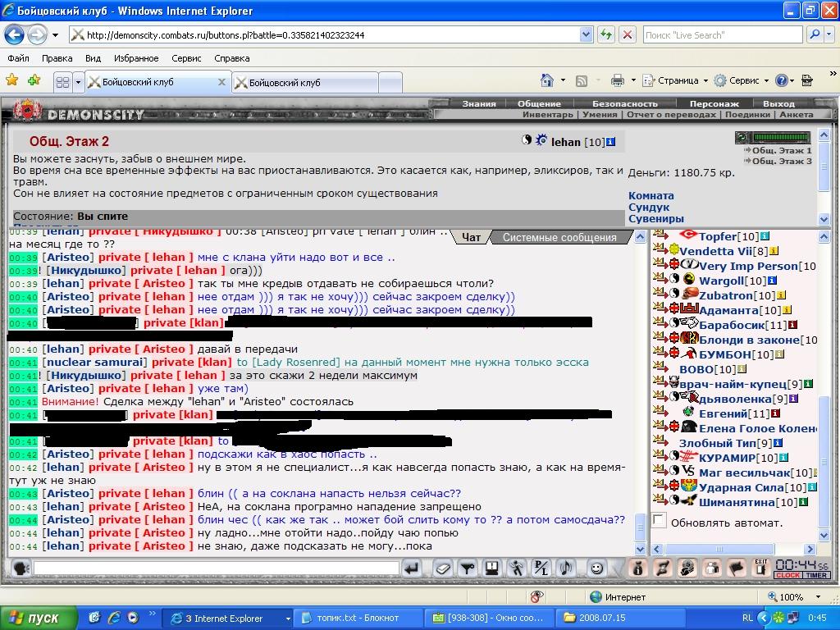Open the Сувениры link
This screenshot has height=630, width=840.
point(655,218)
